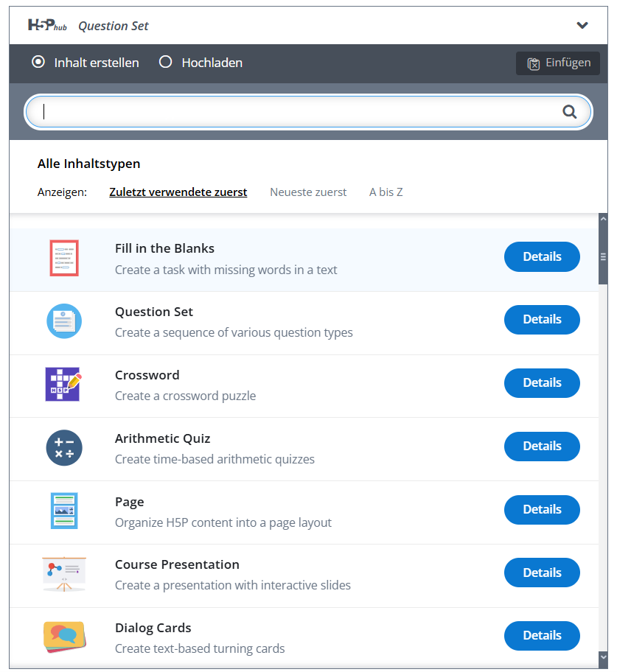The image size is (617, 672).
Task: Sort content types A bis Z
Action: point(386,192)
